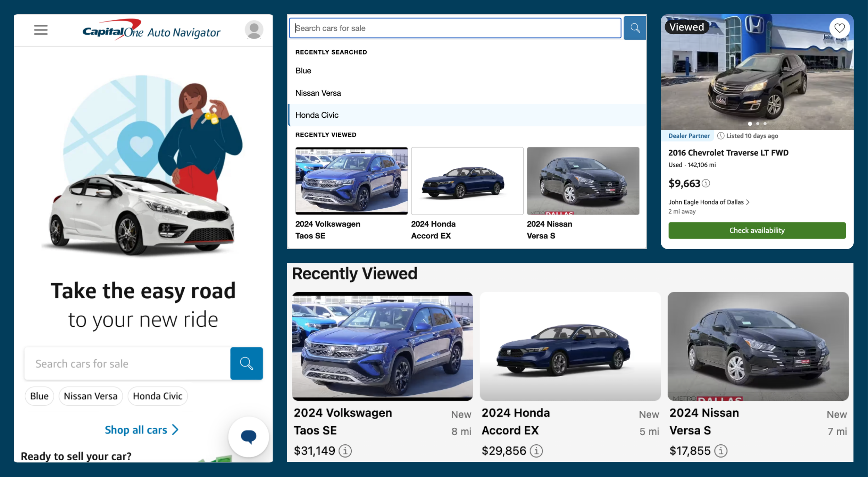The height and width of the screenshot is (477, 868).
Task: Focus the top 'Search cars for sale' field
Action: tap(455, 28)
